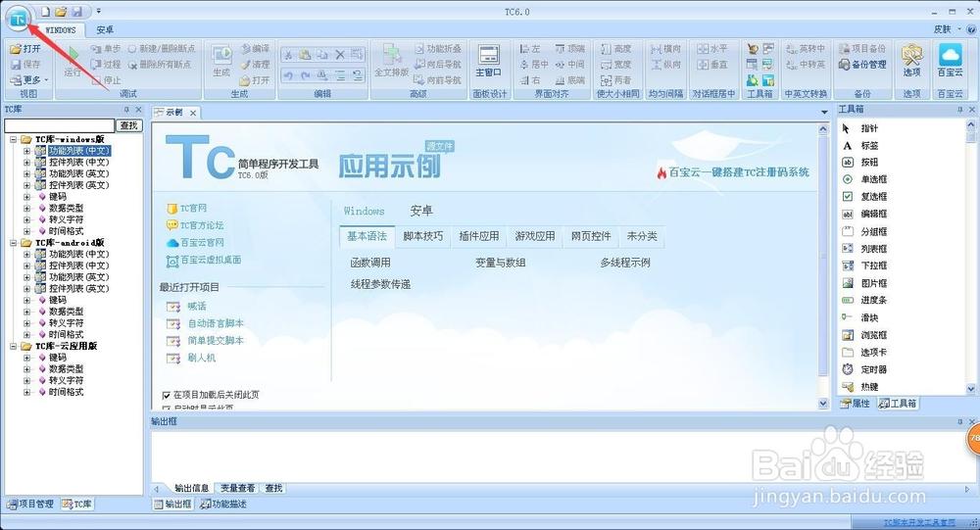Click the new file quick-access icon
This screenshot has width=980, height=530.
coord(46,11)
